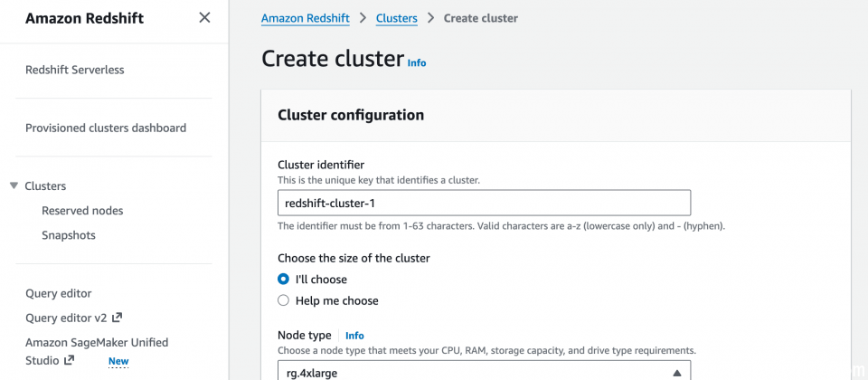Click the external link icon beside Query editor v2
Screen dimensions: 868x380
click(x=117, y=318)
